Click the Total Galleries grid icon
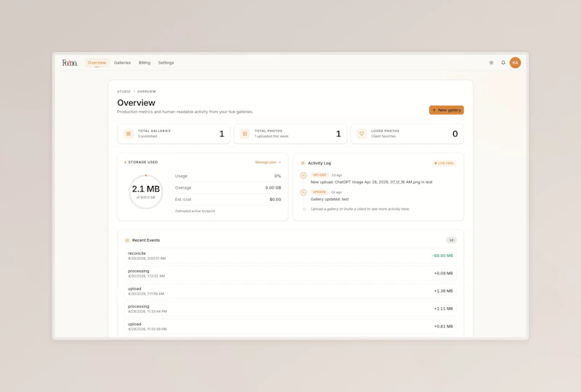 tap(129, 134)
